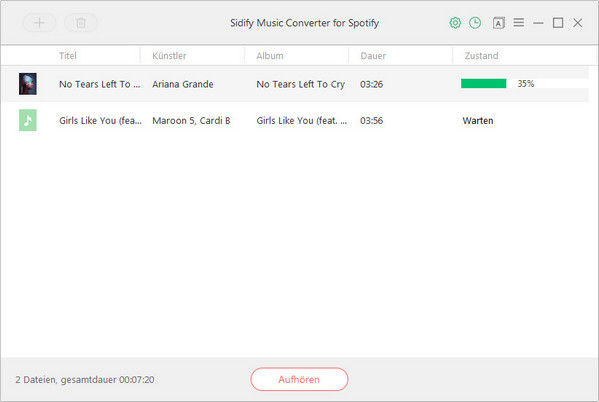Image resolution: width=599 pixels, height=402 pixels.
Task: Click the Warten status text
Action: coord(478,121)
